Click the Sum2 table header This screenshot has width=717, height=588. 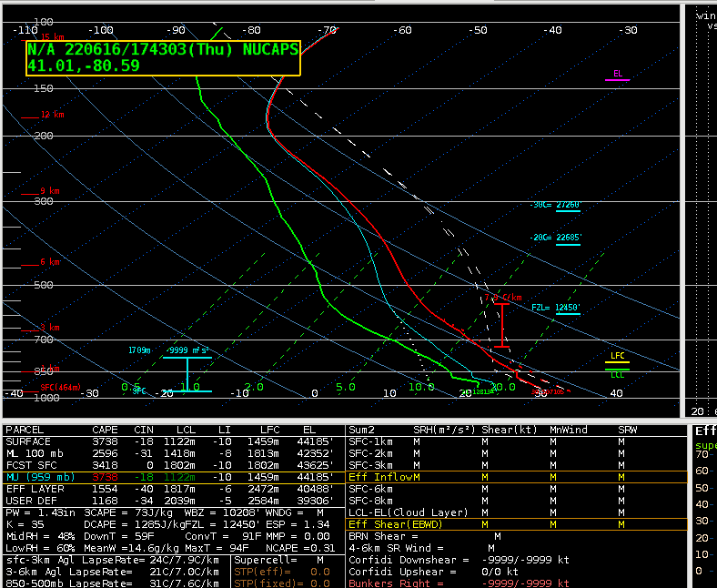coord(361,431)
